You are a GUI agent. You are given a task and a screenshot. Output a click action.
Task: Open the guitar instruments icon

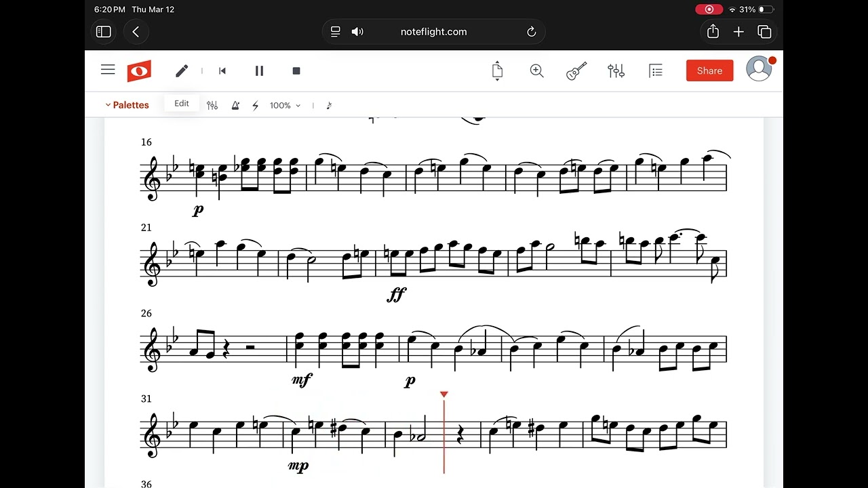[576, 70]
